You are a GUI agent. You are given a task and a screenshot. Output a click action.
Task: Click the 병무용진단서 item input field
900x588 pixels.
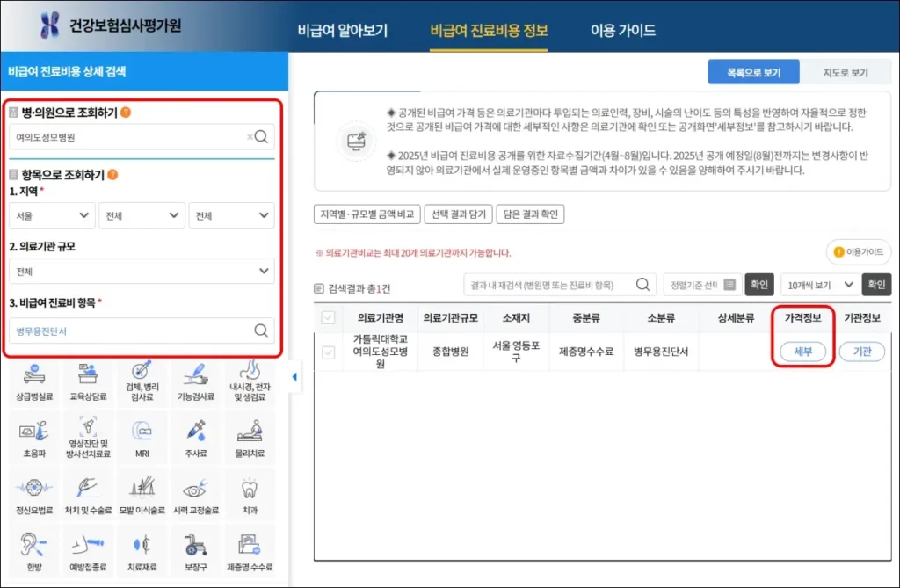click(142, 330)
